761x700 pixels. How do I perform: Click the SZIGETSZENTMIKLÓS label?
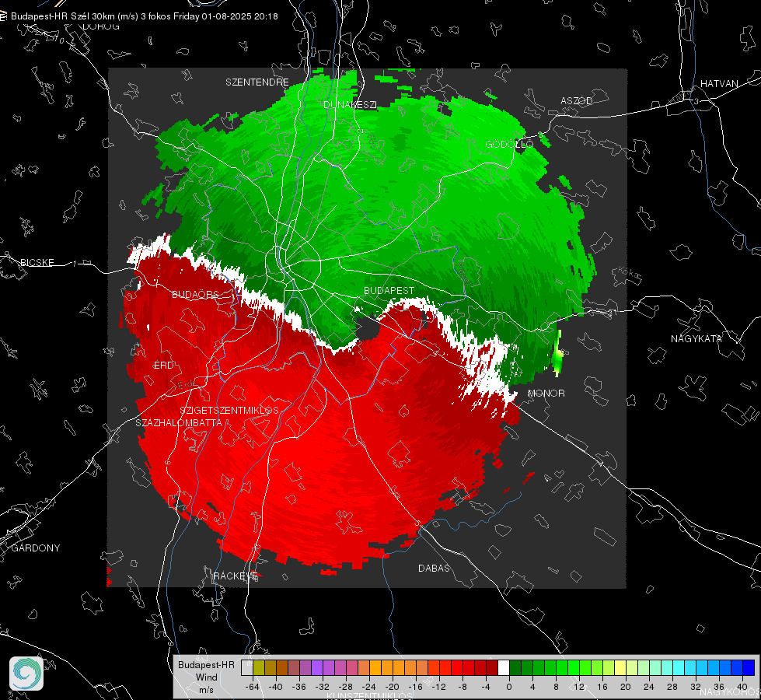[x=229, y=411]
